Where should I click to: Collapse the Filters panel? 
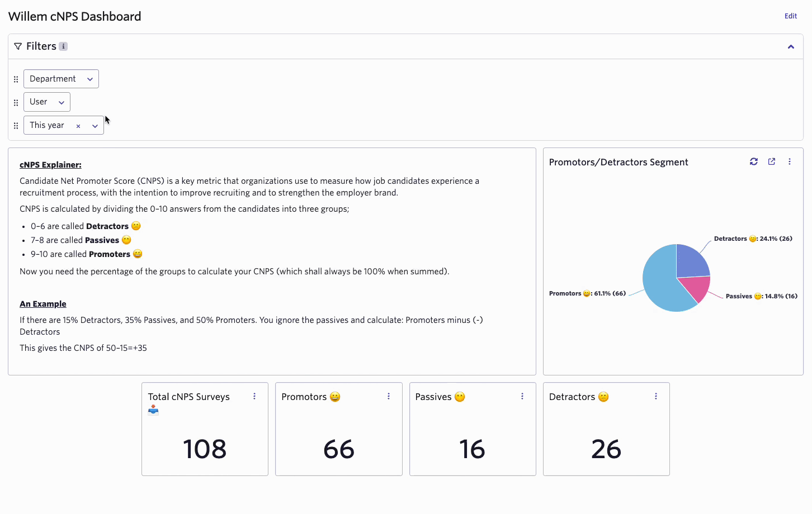click(791, 46)
